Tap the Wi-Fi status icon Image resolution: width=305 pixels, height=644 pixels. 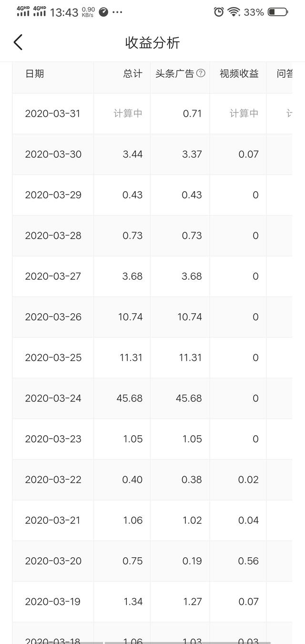[234, 12]
